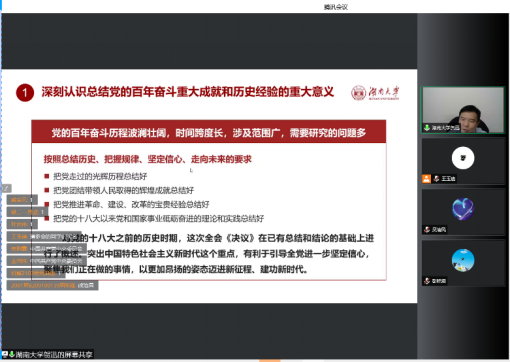Click the green mic icon in the bottom-left sharing bar

(x=12, y=354)
